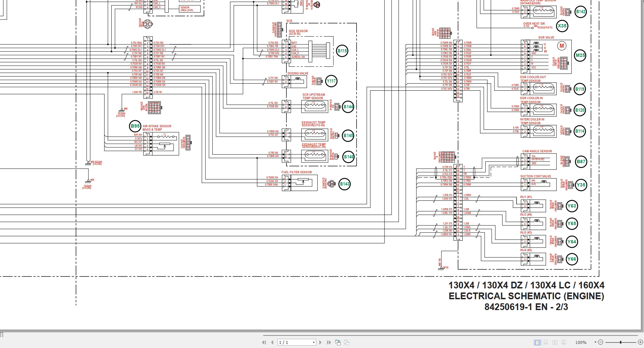Zoom in with the plus icon

(x=640, y=342)
